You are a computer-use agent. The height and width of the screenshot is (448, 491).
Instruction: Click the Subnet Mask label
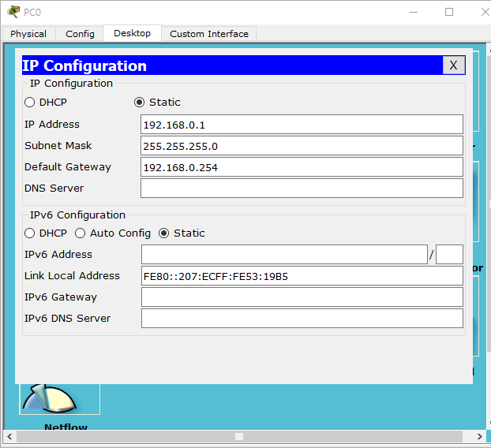tap(58, 145)
